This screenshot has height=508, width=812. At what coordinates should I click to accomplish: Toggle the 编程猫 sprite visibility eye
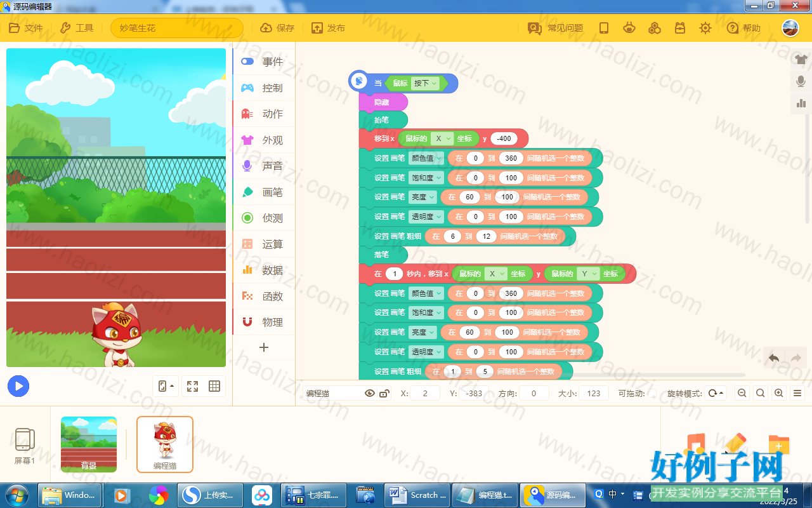point(370,393)
